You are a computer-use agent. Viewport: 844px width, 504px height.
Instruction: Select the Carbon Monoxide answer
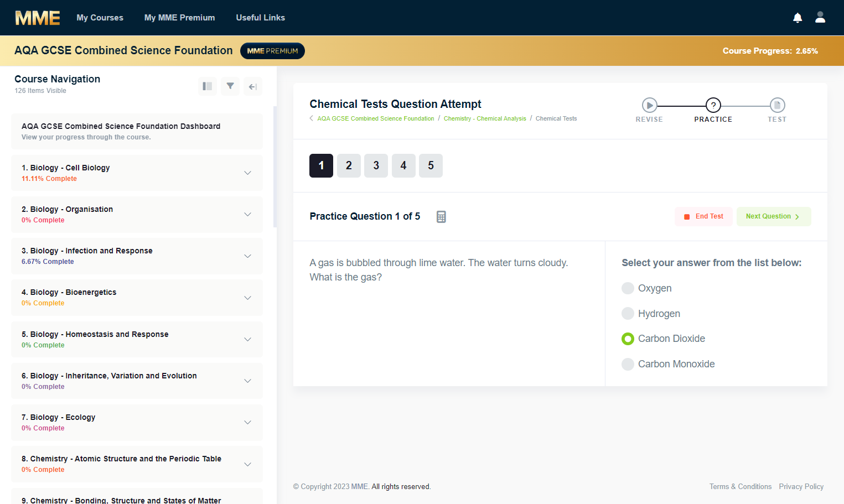pos(628,364)
